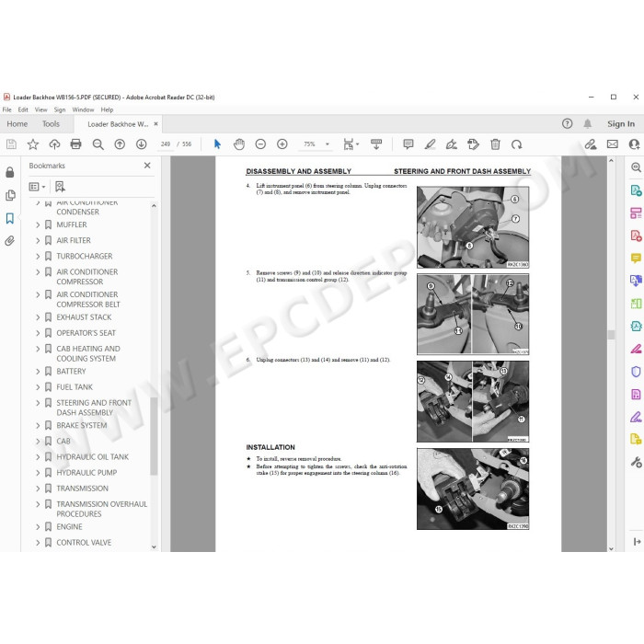
Task: Close the Loader Backhoe document tab
Action: 155,123
